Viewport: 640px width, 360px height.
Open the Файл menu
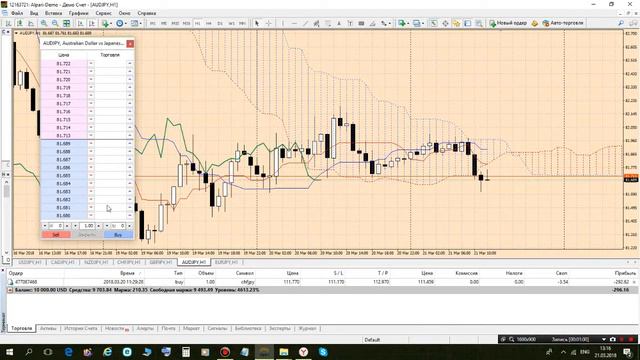[17, 13]
